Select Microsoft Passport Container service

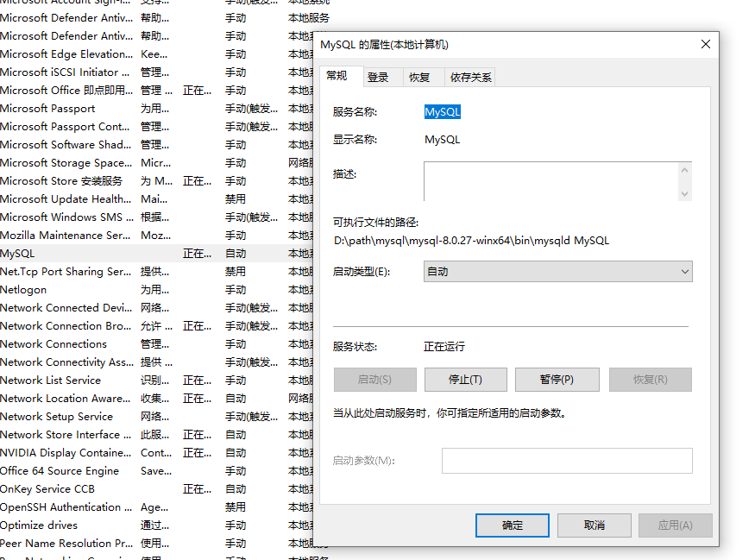(156, 127)
